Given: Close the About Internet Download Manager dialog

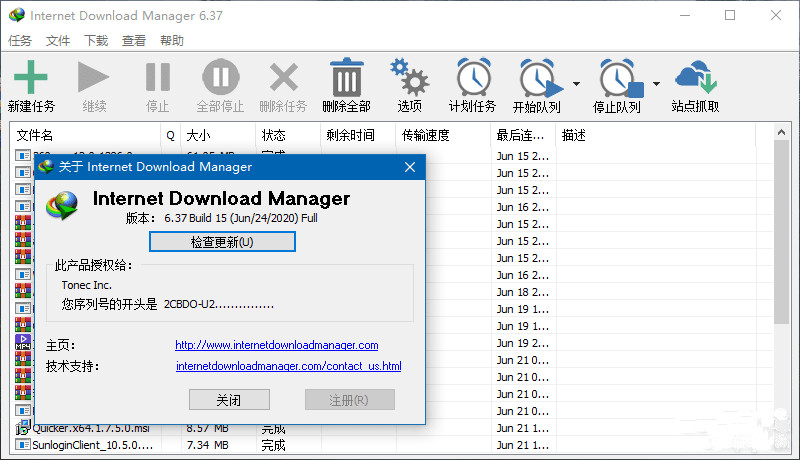Looking at the screenshot, I should (410, 167).
